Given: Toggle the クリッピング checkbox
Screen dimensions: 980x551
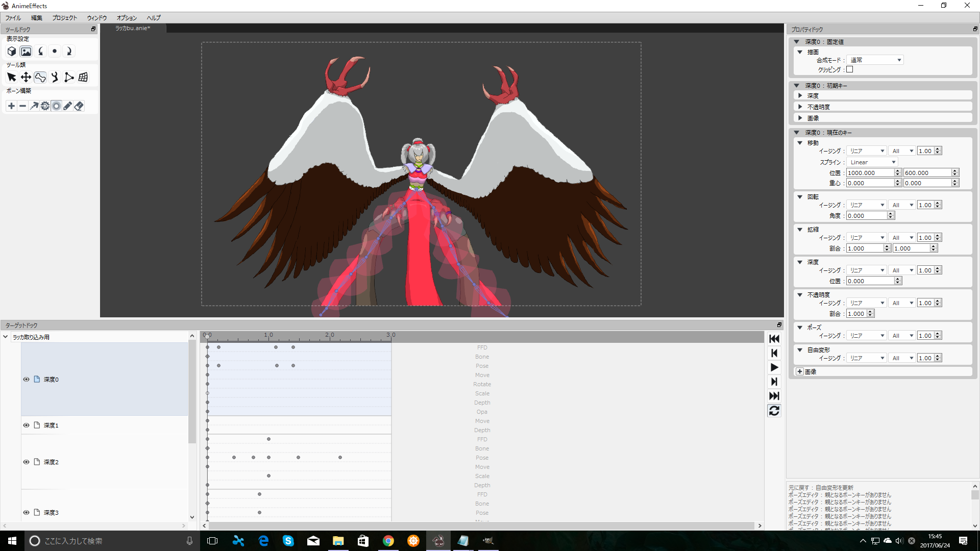Looking at the screenshot, I should (x=850, y=69).
